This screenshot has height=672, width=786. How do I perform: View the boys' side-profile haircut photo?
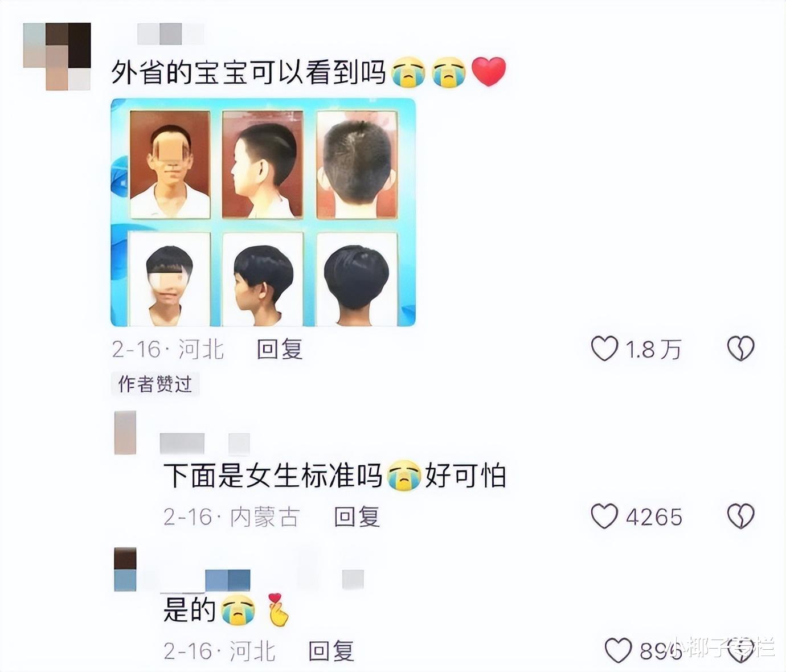tap(263, 164)
